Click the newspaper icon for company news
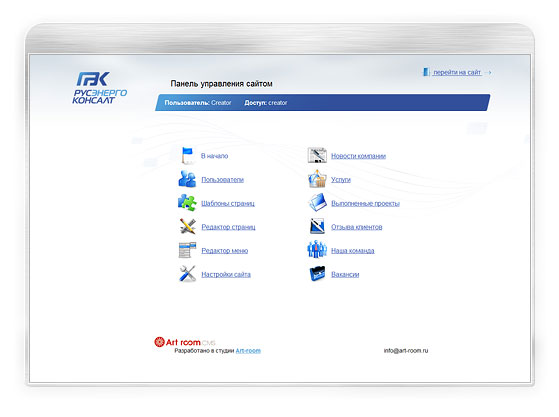The image size is (559, 417). pos(317,155)
